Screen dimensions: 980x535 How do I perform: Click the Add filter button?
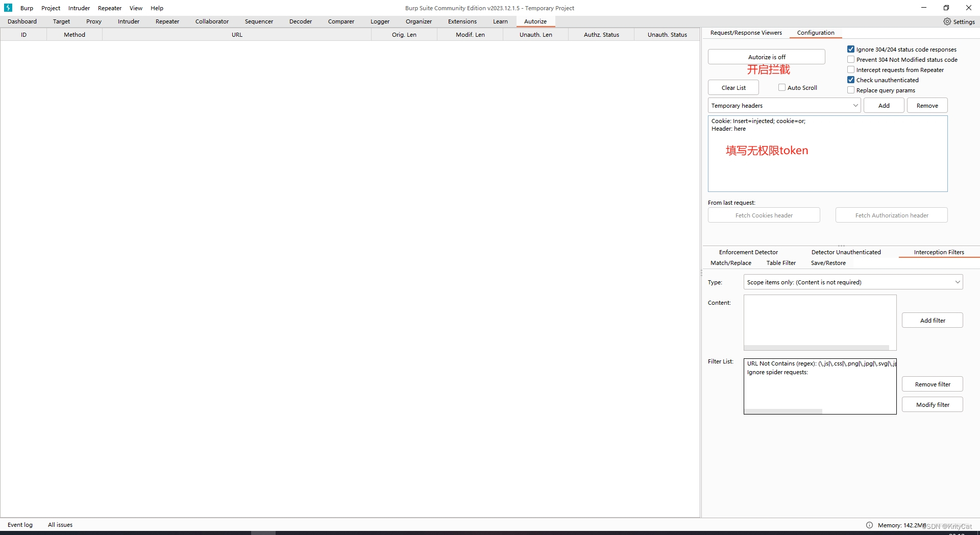[x=933, y=320]
